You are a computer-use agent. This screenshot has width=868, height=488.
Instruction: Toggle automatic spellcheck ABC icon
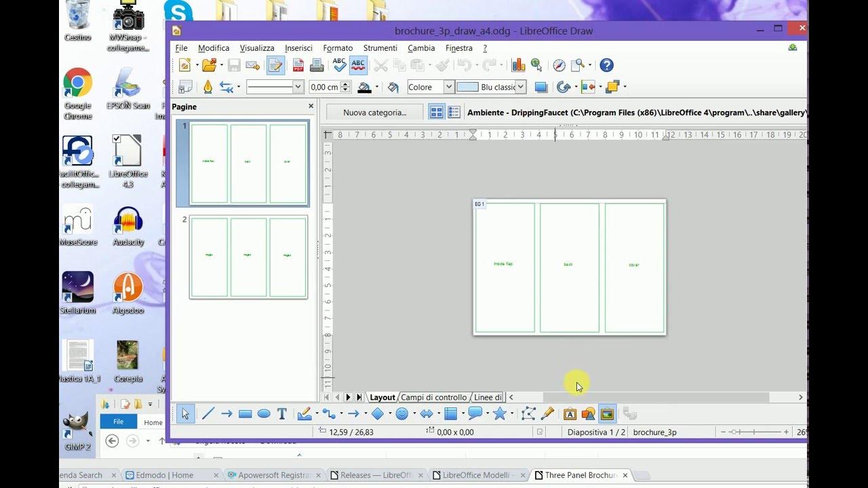358,65
